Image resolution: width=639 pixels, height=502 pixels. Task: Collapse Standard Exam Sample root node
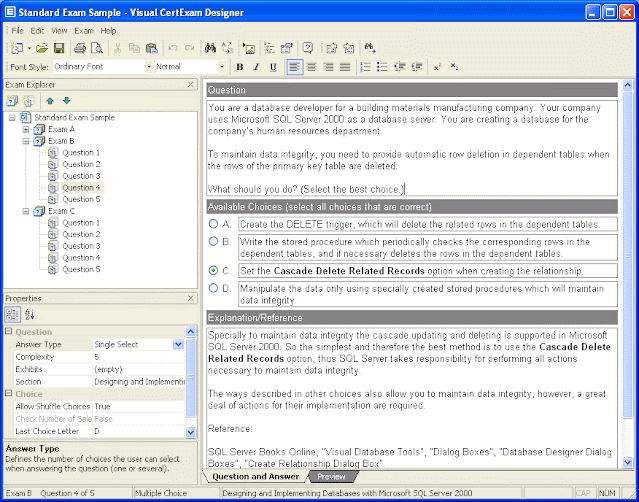point(12,118)
